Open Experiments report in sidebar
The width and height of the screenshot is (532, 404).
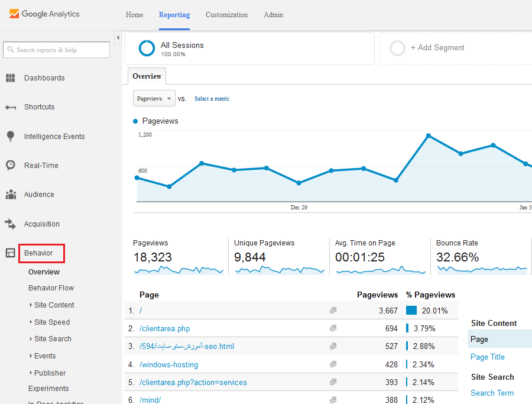point(48,389)
